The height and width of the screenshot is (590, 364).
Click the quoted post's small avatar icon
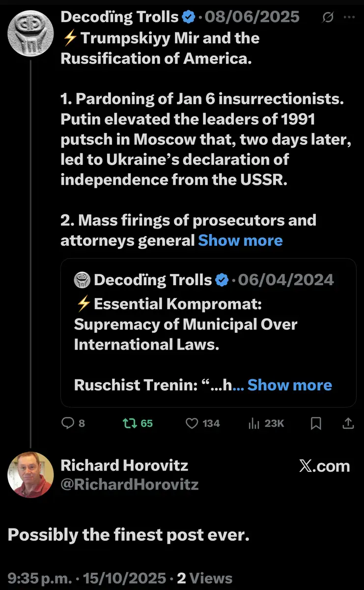click(82, 280)
